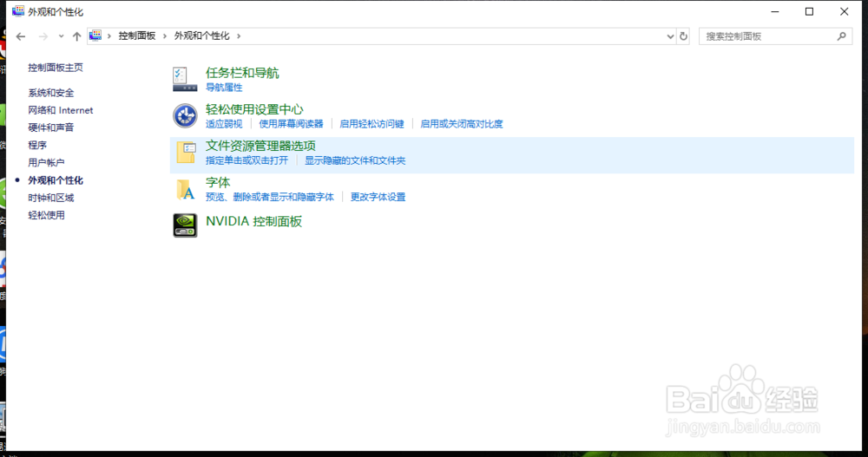
Task: Open 系统和安全 category
Action: (51, 93)
